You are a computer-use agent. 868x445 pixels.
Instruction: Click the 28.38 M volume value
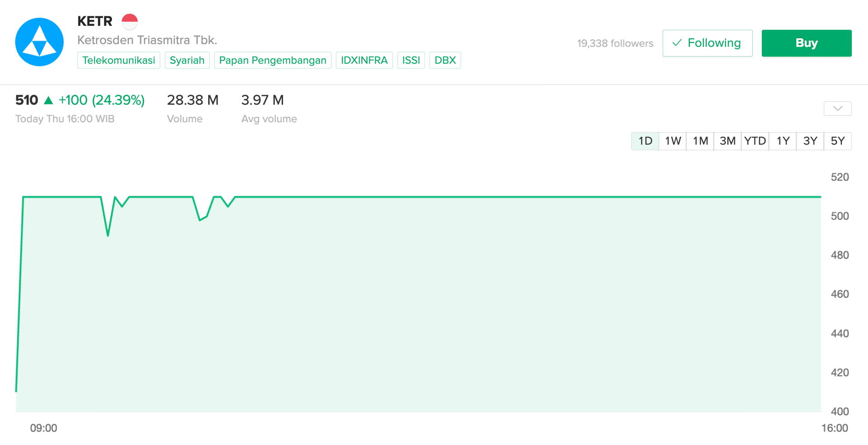tap(193, 100)
